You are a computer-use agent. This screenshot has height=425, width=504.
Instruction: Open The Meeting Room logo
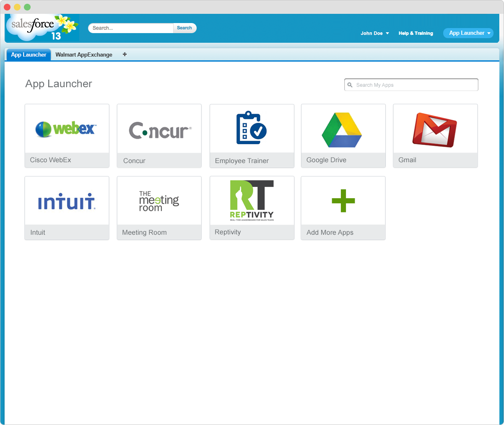point(159,201)
